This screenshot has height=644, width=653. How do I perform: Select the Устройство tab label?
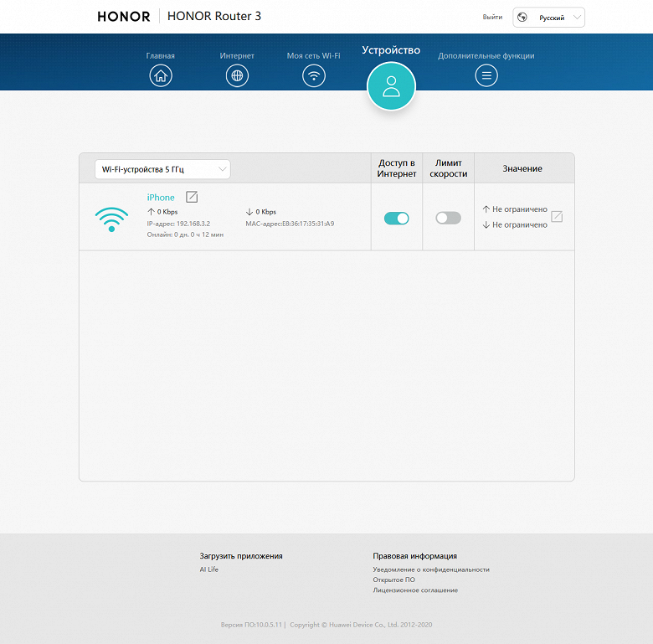(x=391, y=50)
